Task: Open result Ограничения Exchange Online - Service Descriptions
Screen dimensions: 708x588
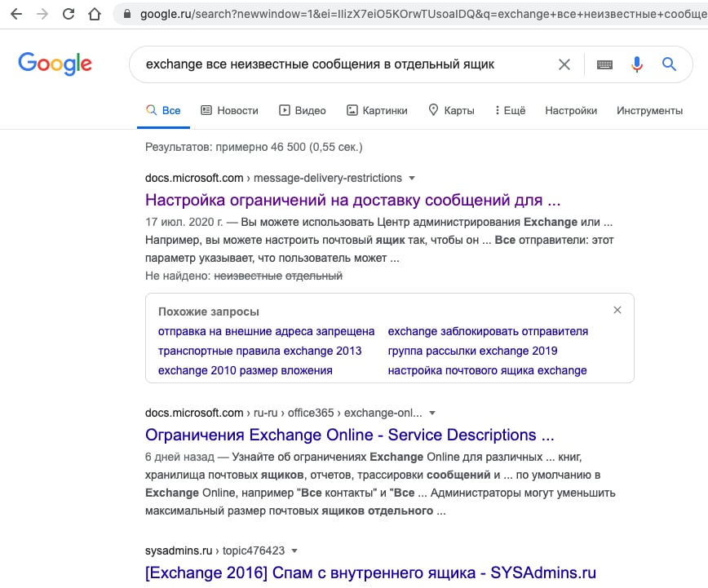Action: 349,435
